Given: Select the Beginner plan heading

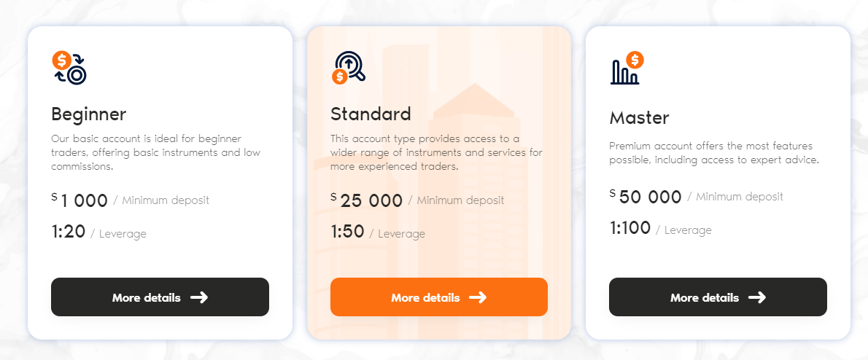Looking at the screenshot, I should coord(89,114).
